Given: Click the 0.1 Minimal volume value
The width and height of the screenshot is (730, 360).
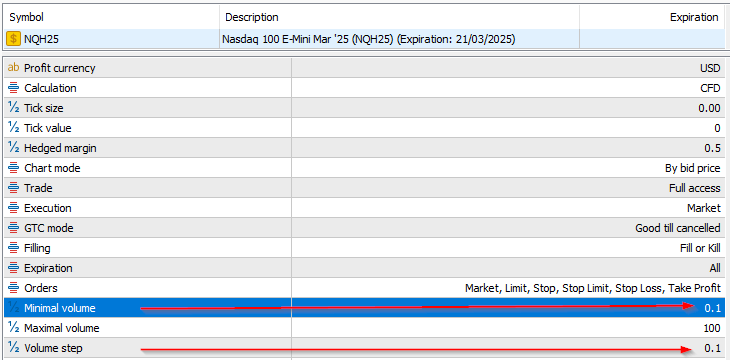Looking at the screenshot, I should (713, 308).
